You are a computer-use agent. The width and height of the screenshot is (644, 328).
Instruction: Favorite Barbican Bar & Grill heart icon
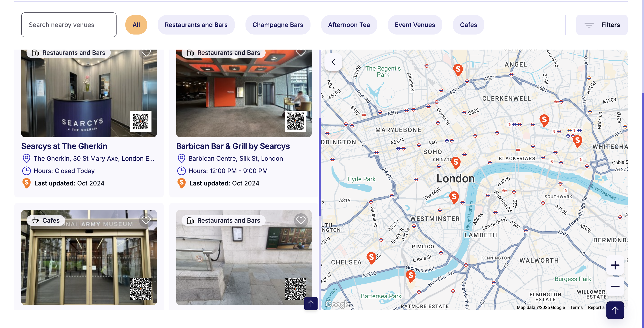301,53
